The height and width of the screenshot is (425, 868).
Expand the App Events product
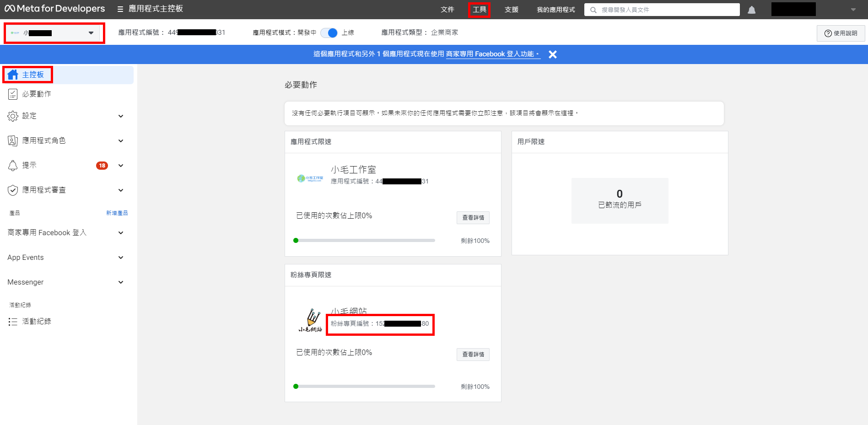coord(121,258)
